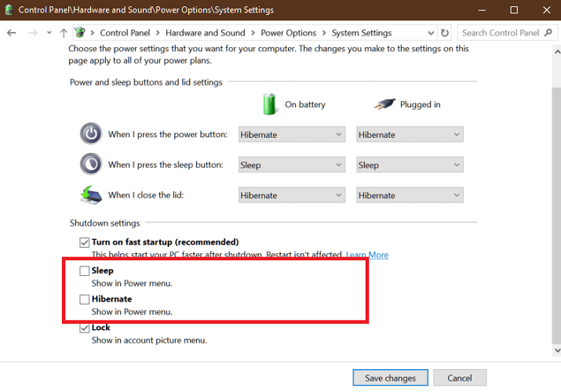Click 'On battery' column label
The image size is (561, 392).
click(305, 104)
